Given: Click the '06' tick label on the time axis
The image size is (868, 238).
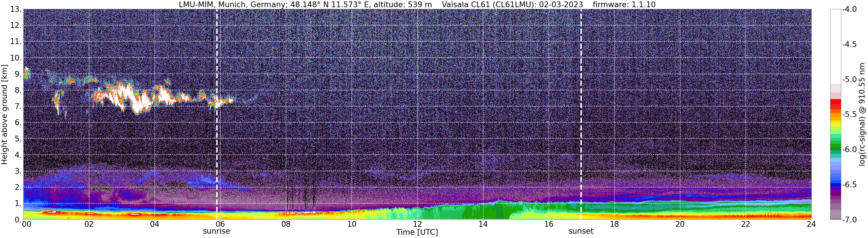Looking at the screenshot, I should (220, 224).
